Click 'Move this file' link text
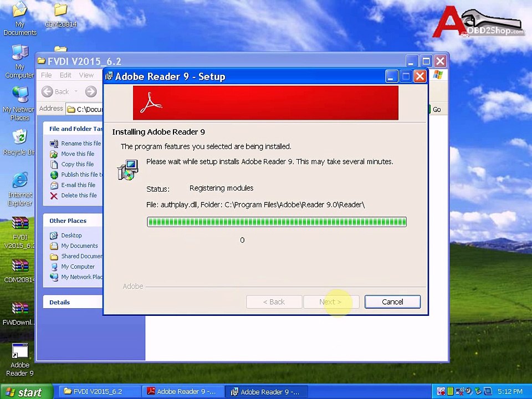 click(x=78, y=154)
